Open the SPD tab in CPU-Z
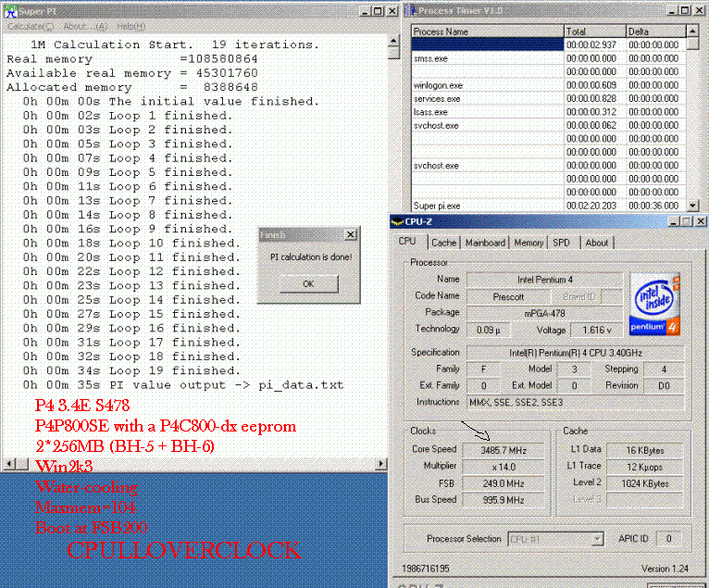Image resolution: width=709 pixels, height=588 pixels. point(562,243)
